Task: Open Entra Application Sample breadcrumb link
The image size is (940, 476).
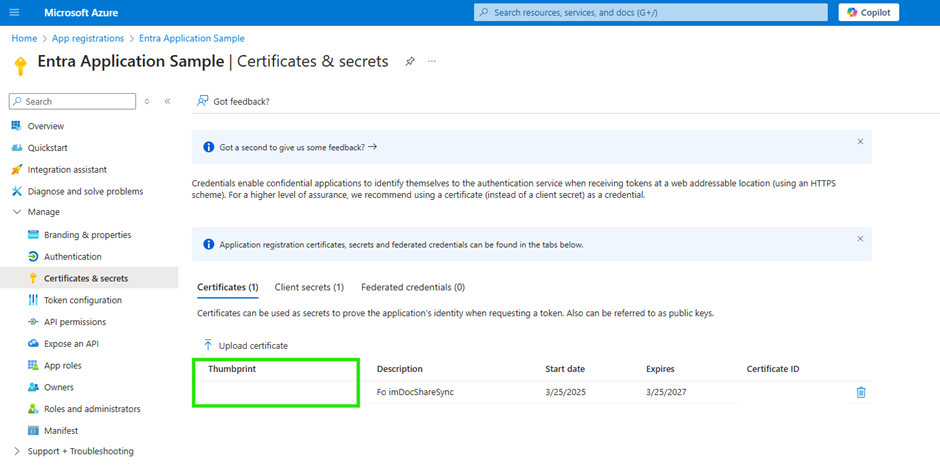Action: (192, 38)
